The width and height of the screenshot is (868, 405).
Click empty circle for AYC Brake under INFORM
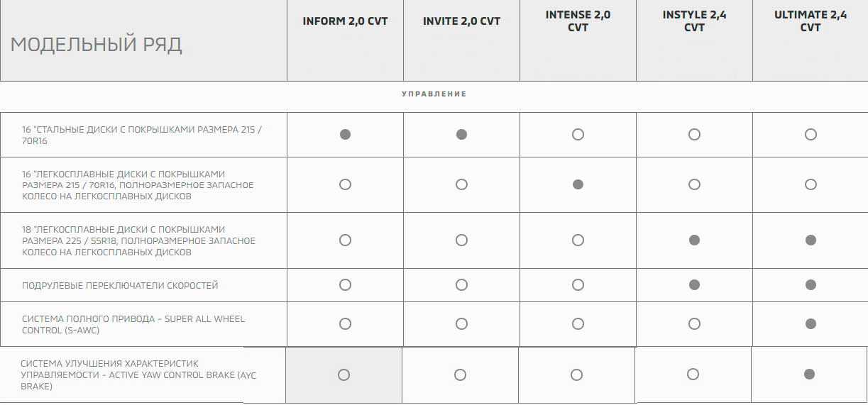pyautogui.click(x=344, y=375)
